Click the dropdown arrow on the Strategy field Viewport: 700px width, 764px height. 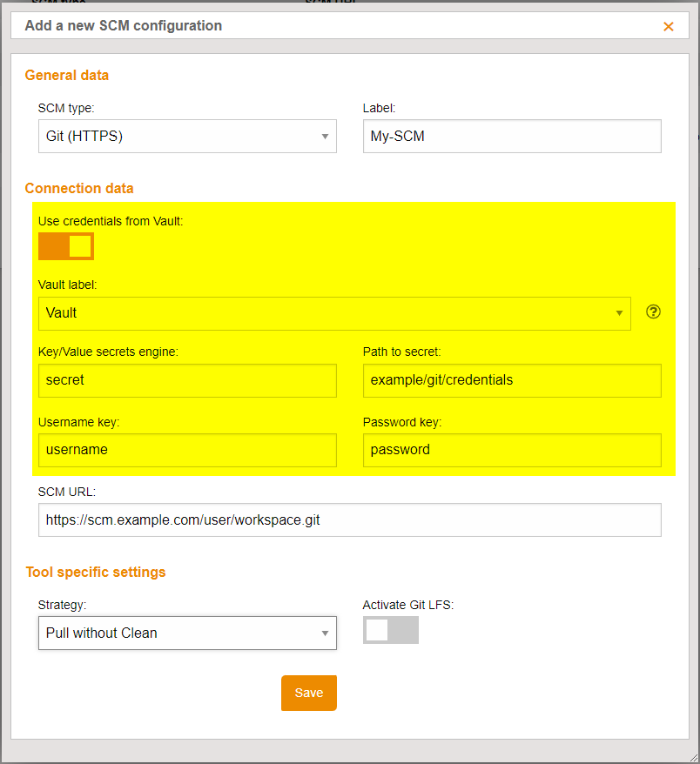pos(325,633)
